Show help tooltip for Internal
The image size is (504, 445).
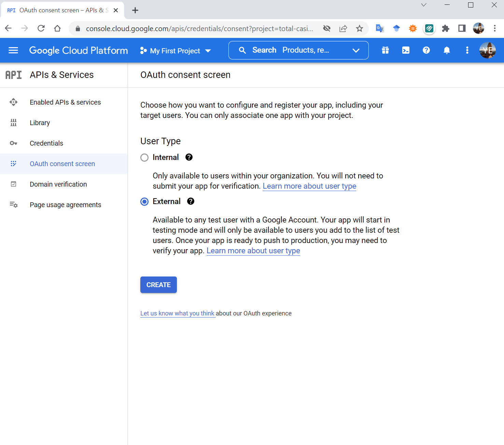click(189, 157)
